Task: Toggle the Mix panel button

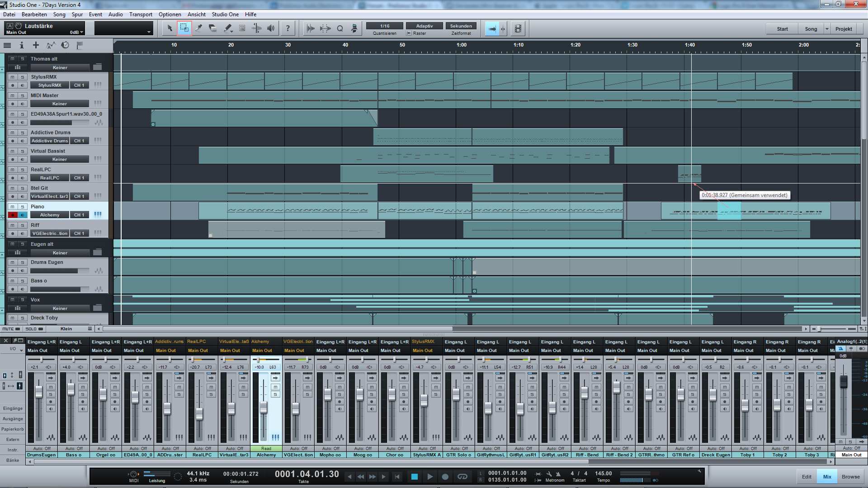Action: pos(827,477)
